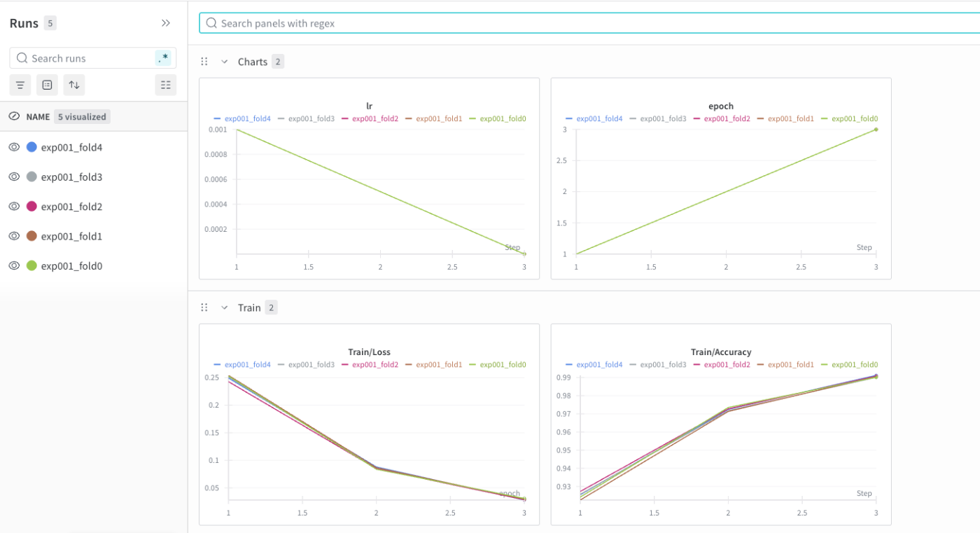Toggle visibility of all runs in header
This screenshot has height=533, width=980.
tap(14, 116)
